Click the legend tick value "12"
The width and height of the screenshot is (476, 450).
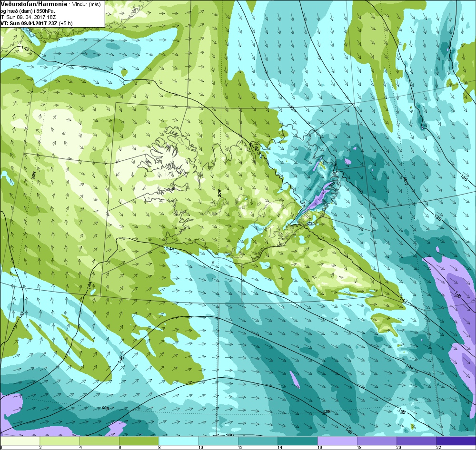240,447
